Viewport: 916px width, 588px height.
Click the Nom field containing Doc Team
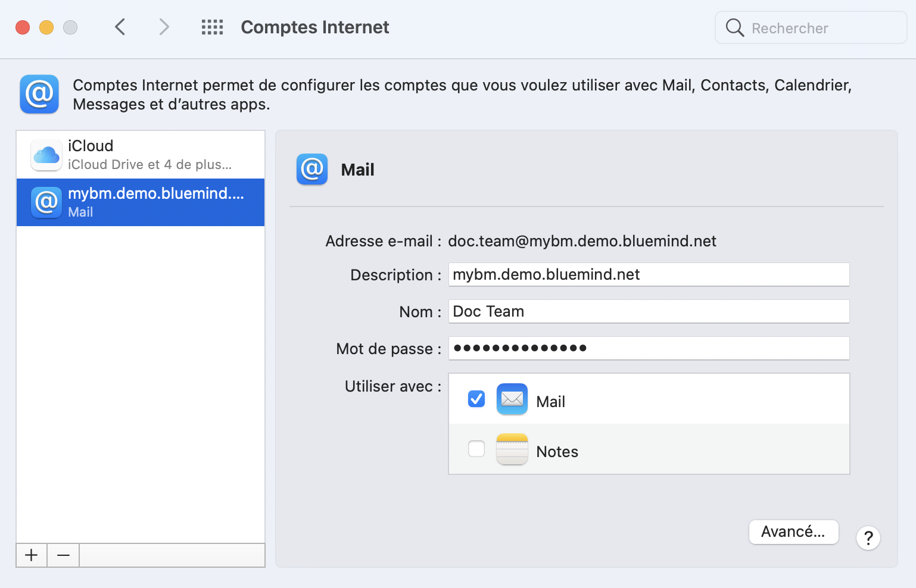click(x=648, y=311)
